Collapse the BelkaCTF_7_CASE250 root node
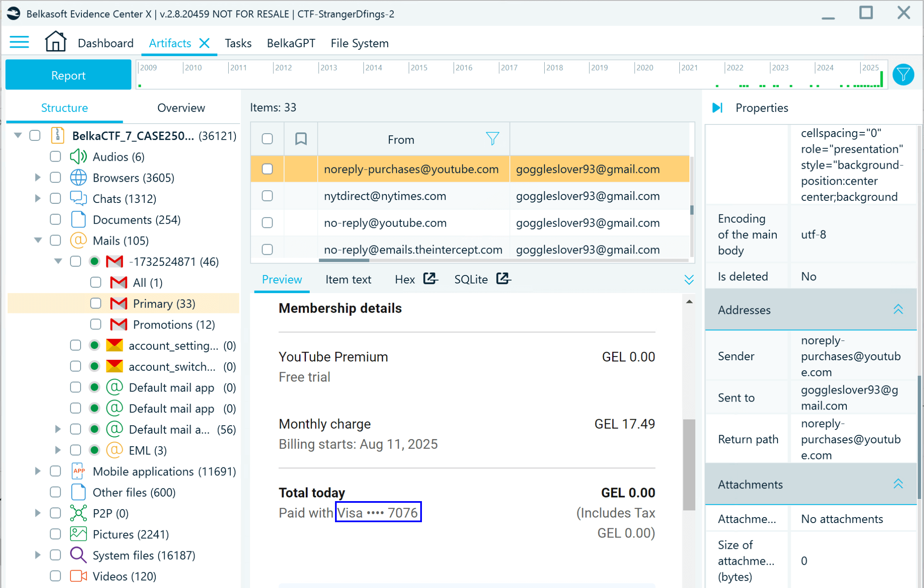Viewport: 924px width, 588px height. [x=18, y=135]
